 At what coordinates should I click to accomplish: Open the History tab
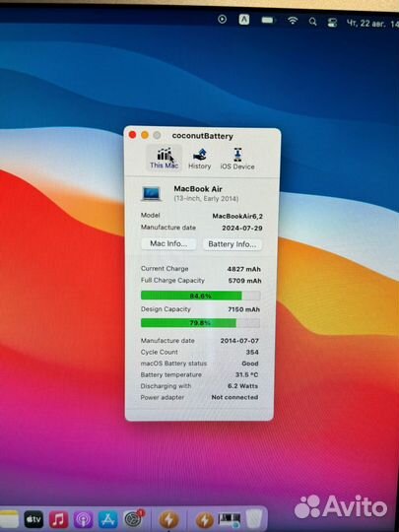point(199,159)
